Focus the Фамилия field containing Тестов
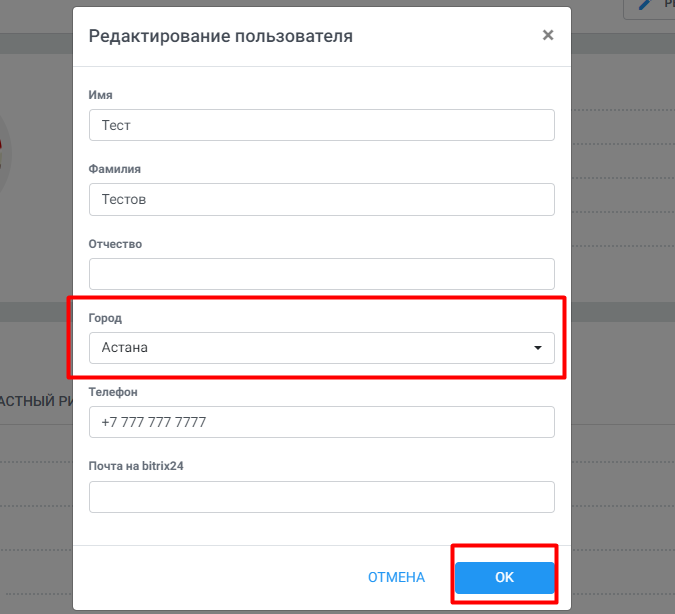Viewport: 675px width, 614px height. point(322,199)
